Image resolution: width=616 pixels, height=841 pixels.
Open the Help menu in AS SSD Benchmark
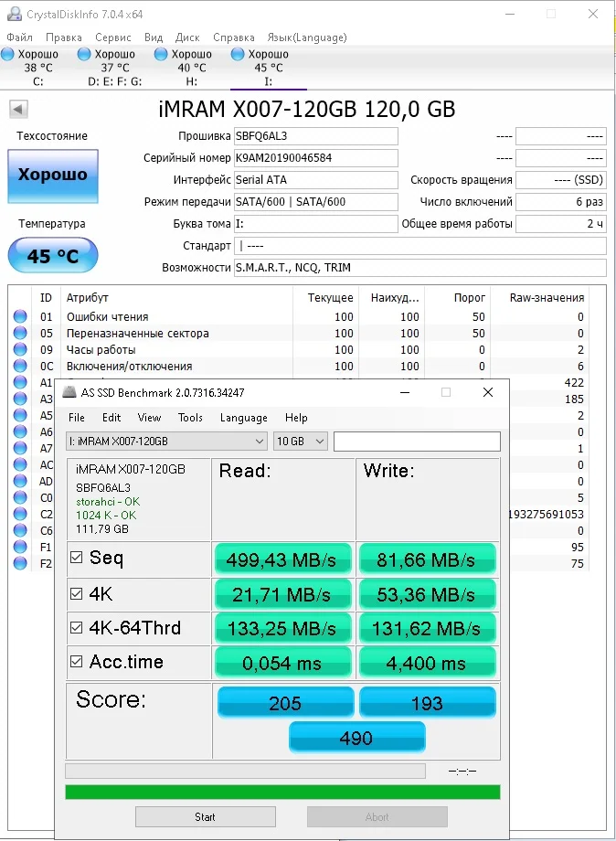point(296,417)
